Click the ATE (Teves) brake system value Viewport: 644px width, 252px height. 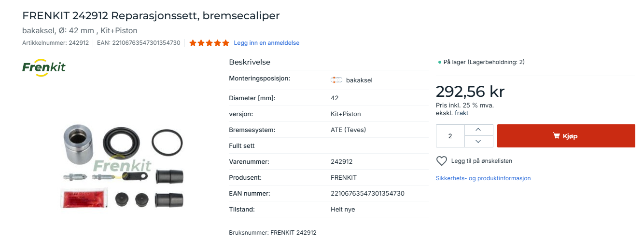click(x=348, y=130)
